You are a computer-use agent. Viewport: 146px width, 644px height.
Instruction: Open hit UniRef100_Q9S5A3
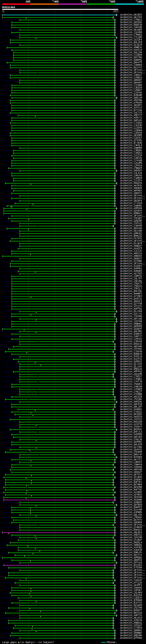pos(131,22)
